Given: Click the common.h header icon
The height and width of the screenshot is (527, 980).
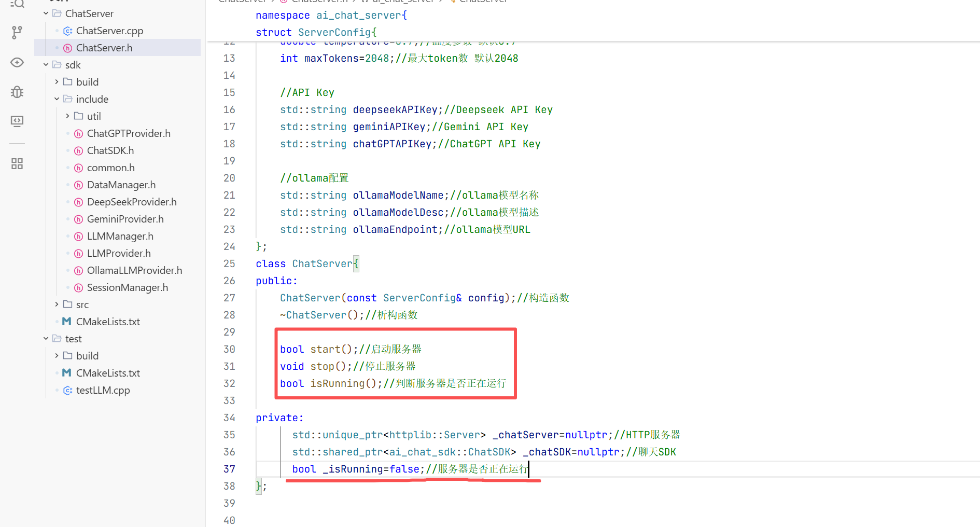Looking at the screenshot, I should [78, 168].
